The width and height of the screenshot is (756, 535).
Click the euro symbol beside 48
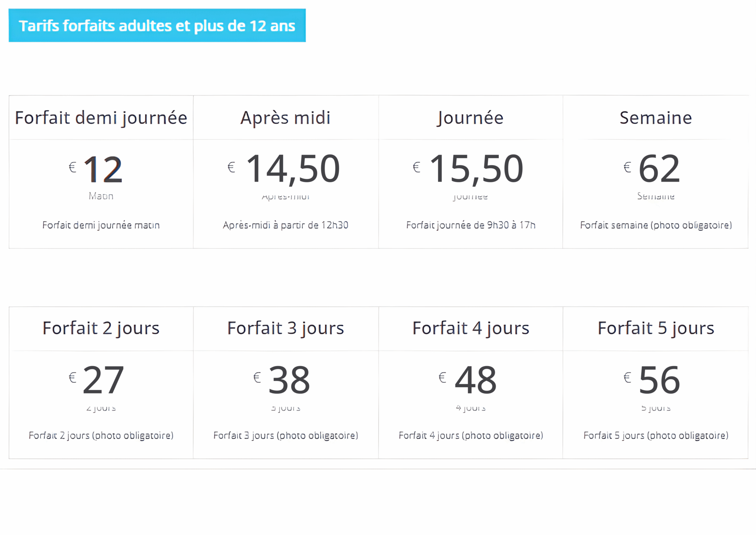tap(442, 378)
